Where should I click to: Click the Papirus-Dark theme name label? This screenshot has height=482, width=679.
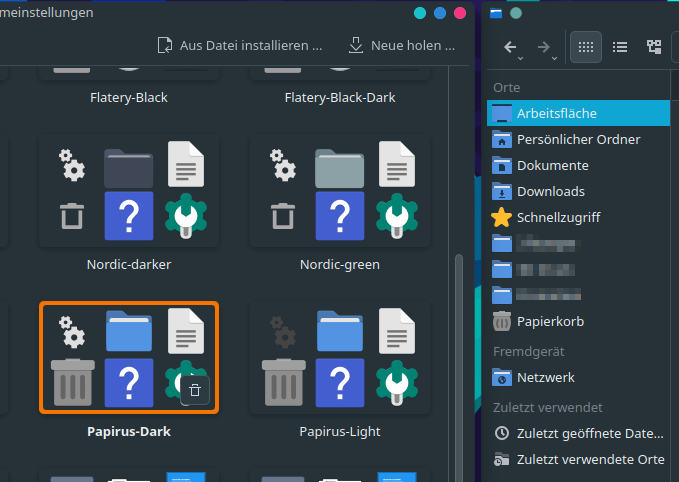pos(129,431)
